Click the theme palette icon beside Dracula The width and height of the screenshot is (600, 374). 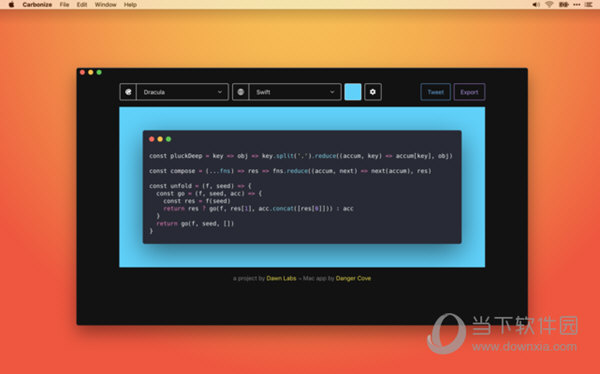pos(128,92)
